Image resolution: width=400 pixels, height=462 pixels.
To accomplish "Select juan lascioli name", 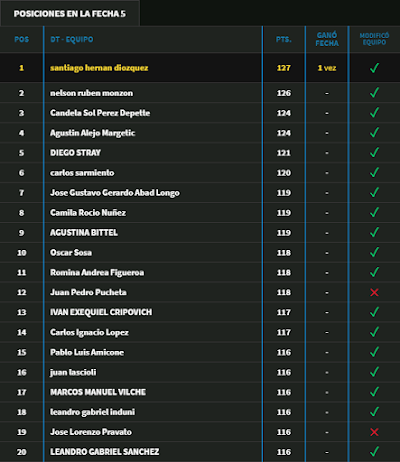I will click(x=73, y=372).
